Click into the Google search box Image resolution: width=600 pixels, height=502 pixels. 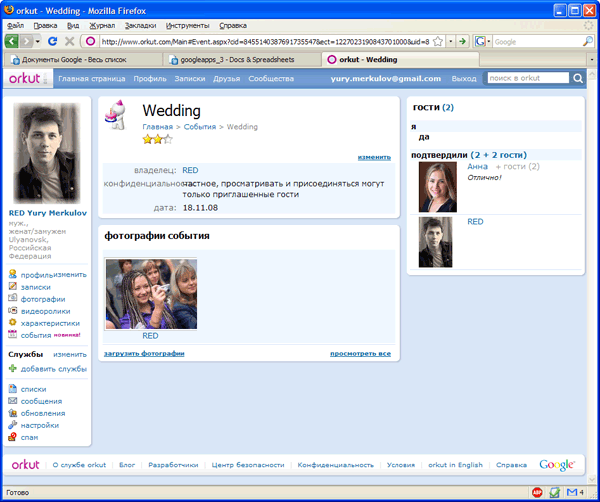[537, 42]
